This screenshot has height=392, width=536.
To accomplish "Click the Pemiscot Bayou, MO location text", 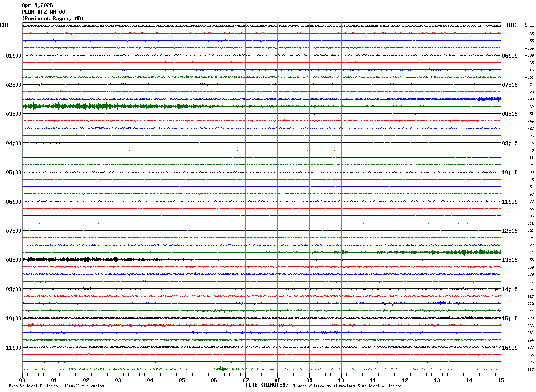I will click(53, 19).
